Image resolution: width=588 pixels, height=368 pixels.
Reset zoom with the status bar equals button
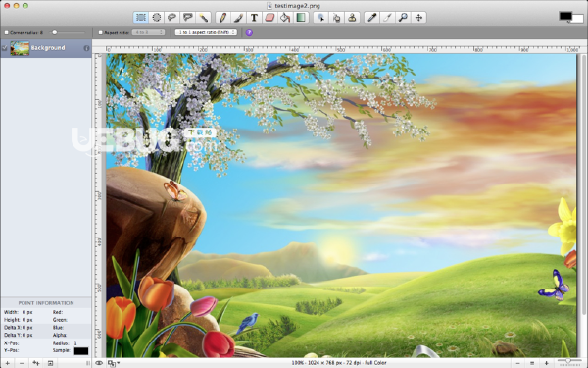coord(532,363)
